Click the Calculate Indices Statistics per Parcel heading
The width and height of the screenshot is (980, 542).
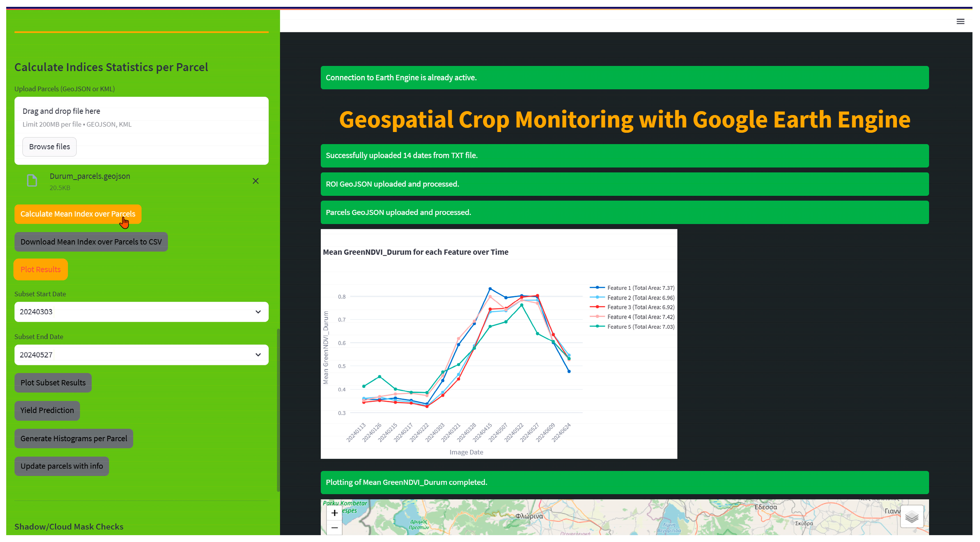coord(111,67)
